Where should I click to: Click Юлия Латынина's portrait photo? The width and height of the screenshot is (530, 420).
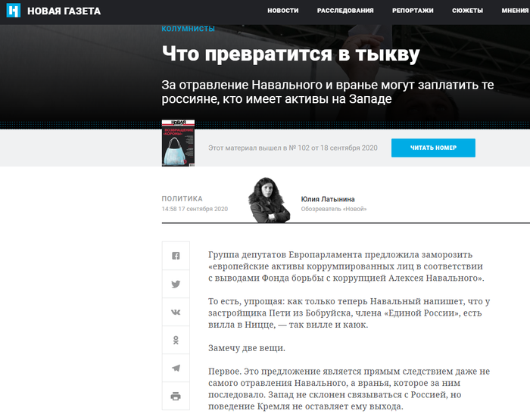(270, 200)
